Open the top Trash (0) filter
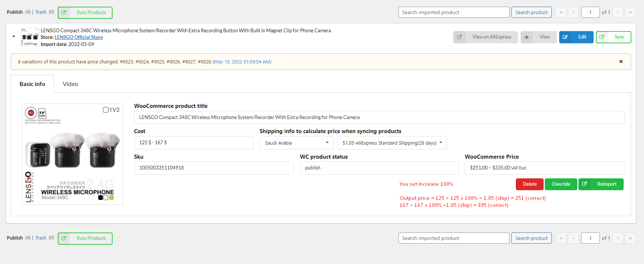The width and height of the screenshot is (644, 264). [45, 12]
